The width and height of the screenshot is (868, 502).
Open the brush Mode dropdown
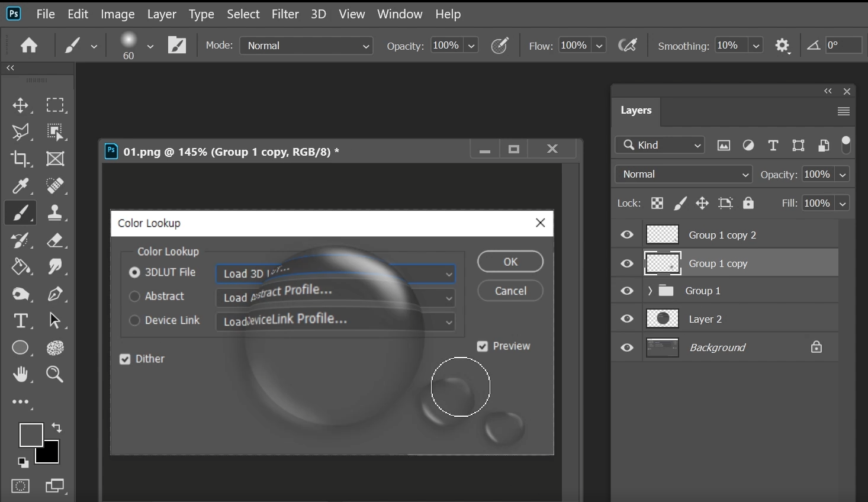306,46
